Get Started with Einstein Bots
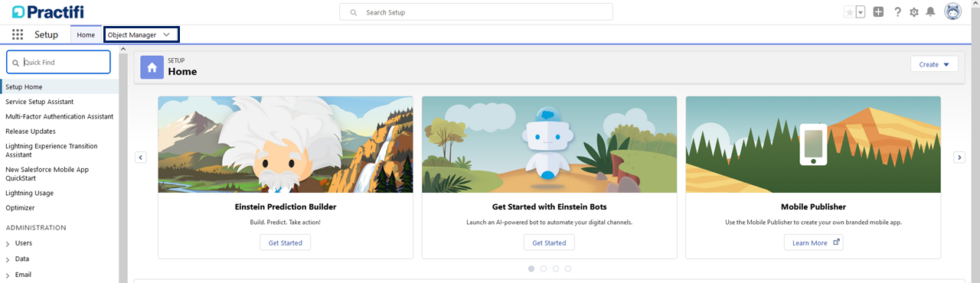The width and height of the screenshot is (980, 283). 549,242
